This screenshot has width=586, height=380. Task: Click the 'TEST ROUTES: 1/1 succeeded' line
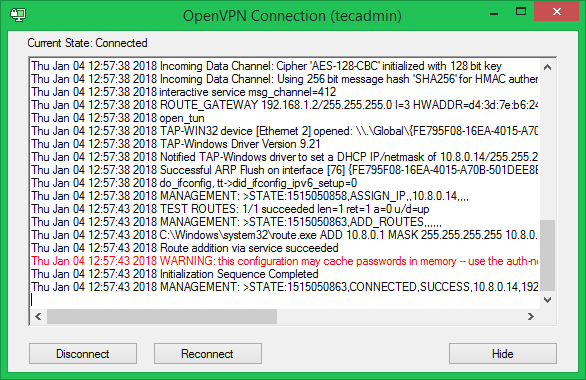coord(230,209)
